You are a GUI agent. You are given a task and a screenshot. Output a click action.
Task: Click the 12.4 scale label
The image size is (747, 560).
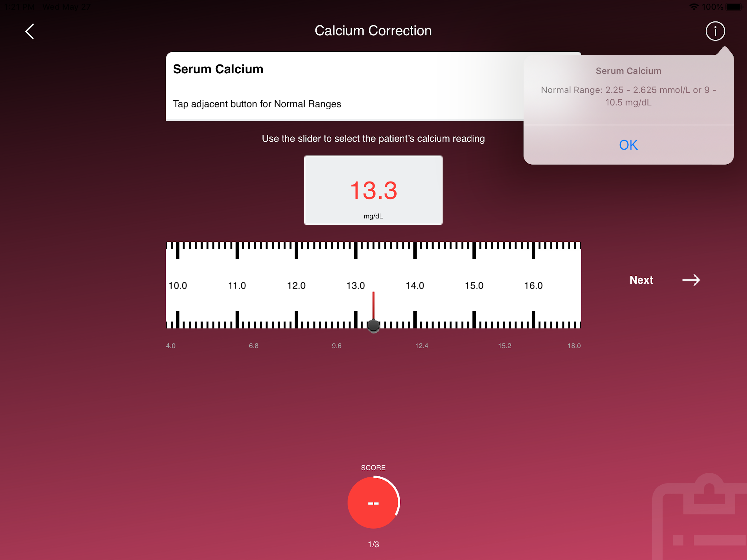coord(421,346)
